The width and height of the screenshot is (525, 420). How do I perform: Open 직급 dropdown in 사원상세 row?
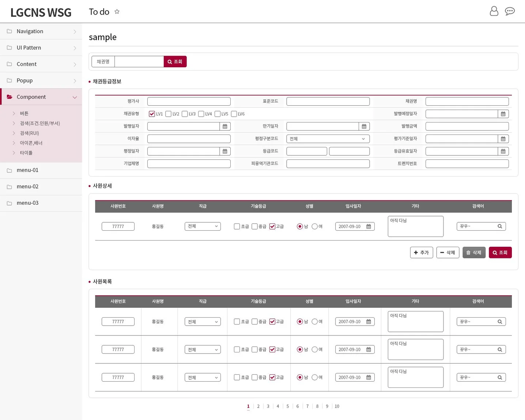pyautogui.click(x=203, y=226)
